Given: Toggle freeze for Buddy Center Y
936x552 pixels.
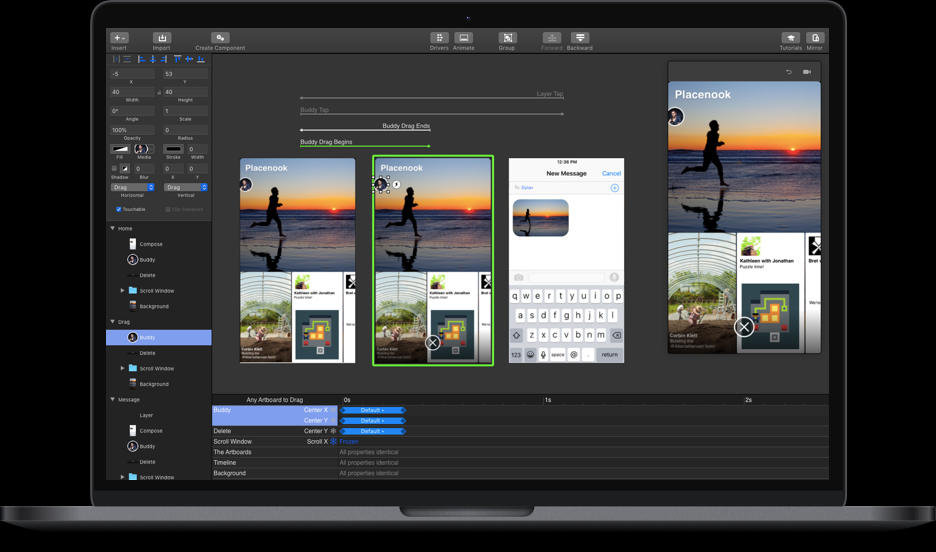Looking at the screenshot, I should tap(334, 421).
